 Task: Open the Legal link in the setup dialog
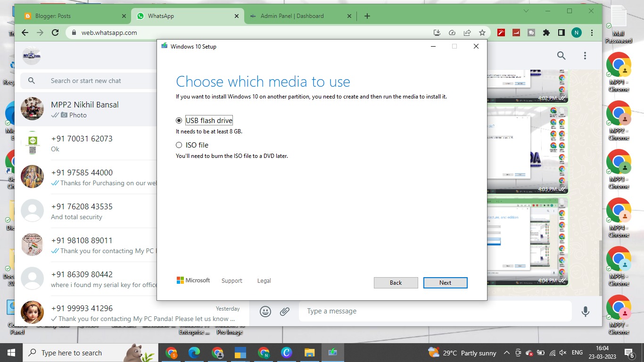(x=264, y=281)
